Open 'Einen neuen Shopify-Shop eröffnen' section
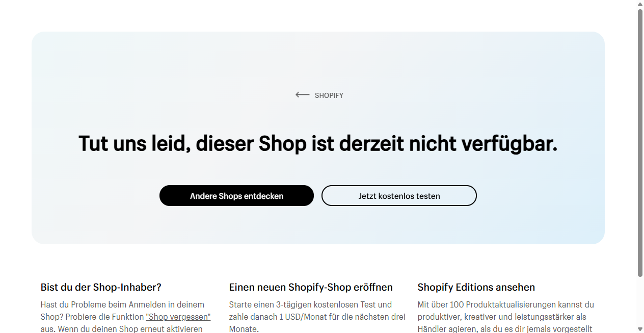 [311, 287]
